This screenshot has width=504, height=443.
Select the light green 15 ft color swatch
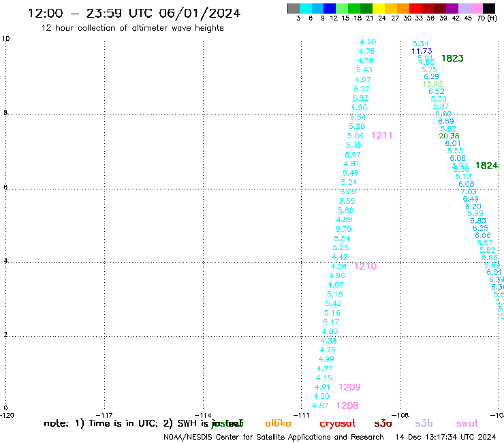pyautogui.click(x=342, y=8)
